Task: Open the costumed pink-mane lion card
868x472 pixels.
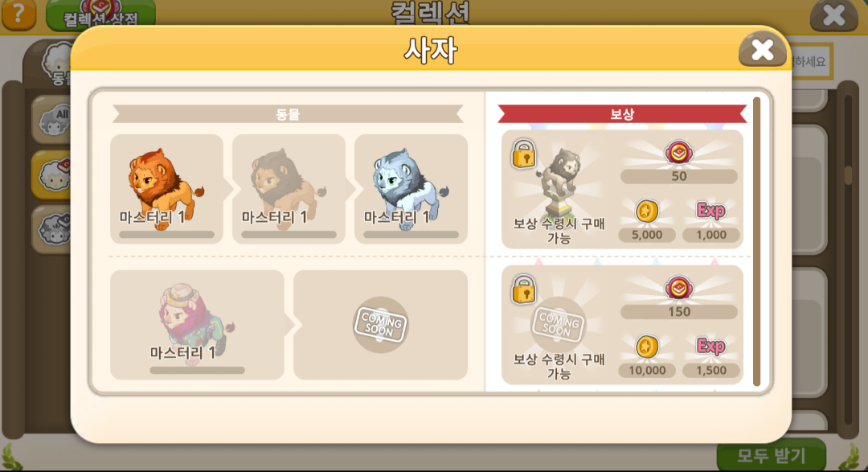Action: point(197,325)
